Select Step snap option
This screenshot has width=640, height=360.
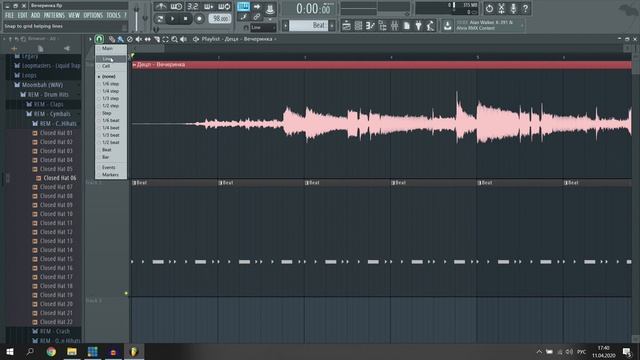coord(107,113)
